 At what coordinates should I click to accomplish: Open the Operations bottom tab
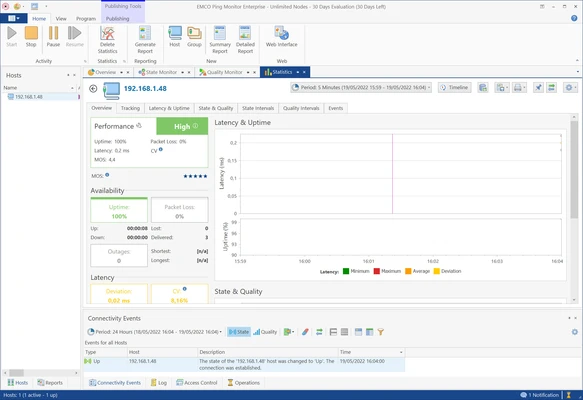(x=244, y=383)
